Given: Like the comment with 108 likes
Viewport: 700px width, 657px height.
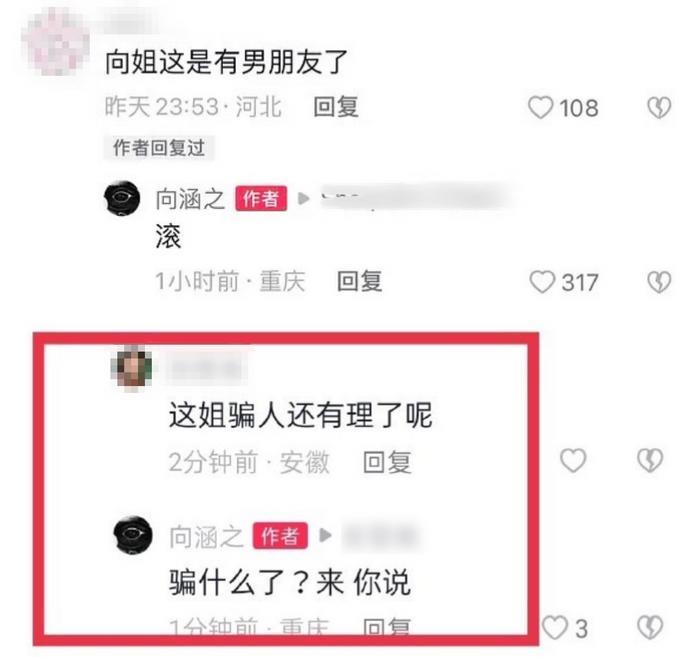Looking at the screenshot, I should pyautogui.click(x=541, y=108).
